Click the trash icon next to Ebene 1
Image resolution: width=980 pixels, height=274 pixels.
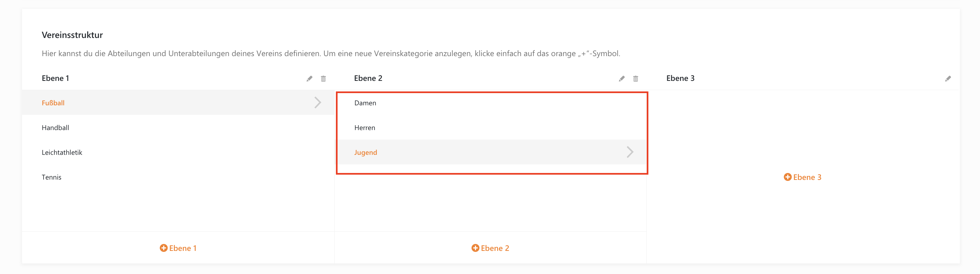click(x=323, y=78)
